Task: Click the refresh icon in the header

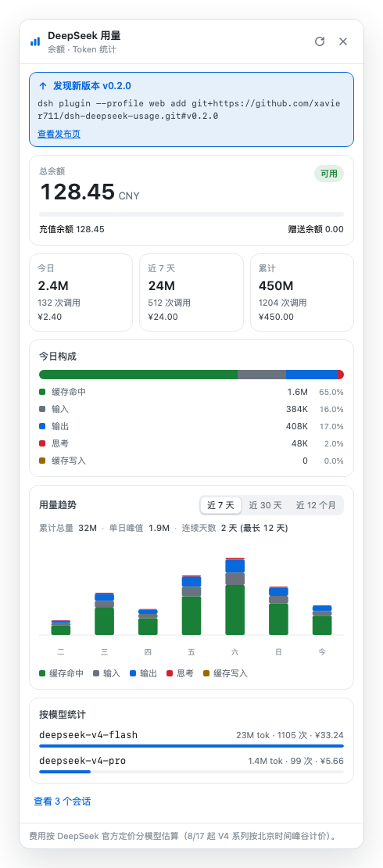Action: (x=320, y=41)
